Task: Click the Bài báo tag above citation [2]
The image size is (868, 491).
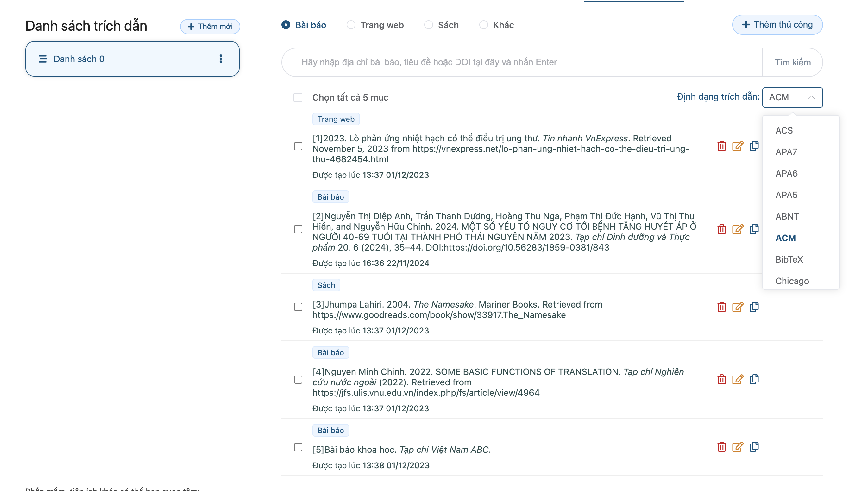Action: (330, 197)
